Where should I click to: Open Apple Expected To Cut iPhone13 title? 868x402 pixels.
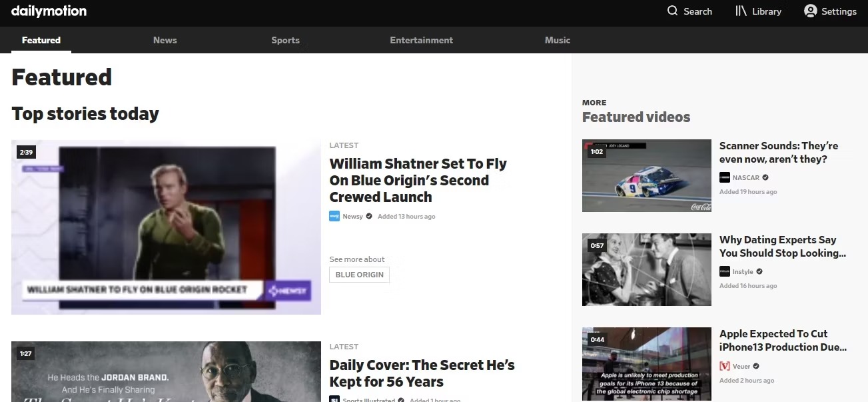pos(783,340)
